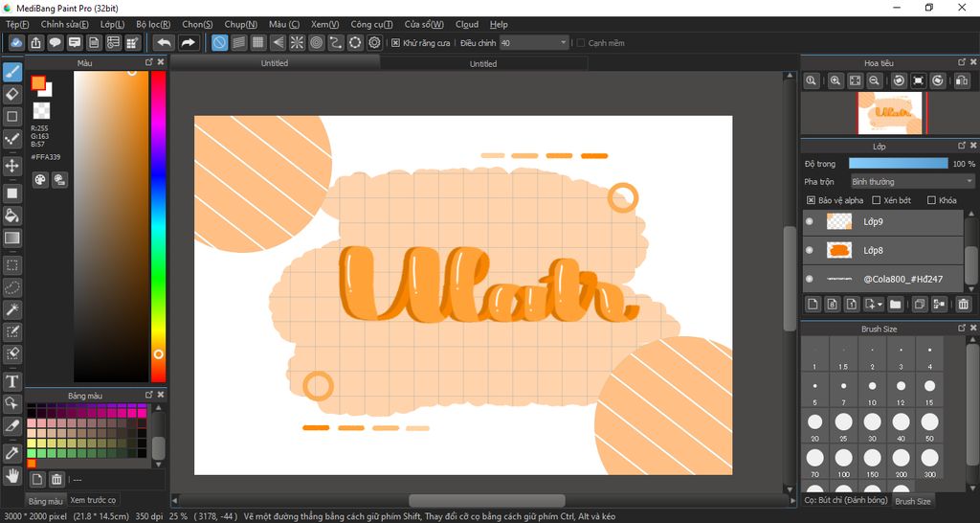This screenshot has width=980, height=523.
Task: Click the Redo arrow in the toolbar
Action: tap(188, 42)
